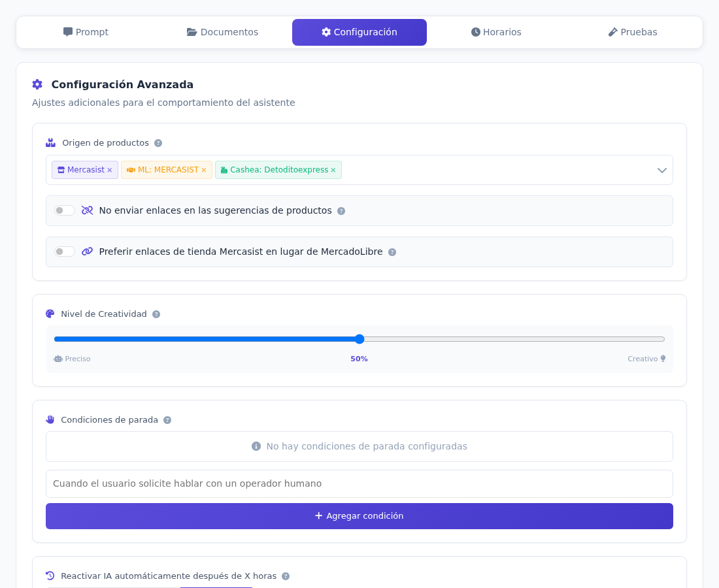This screenshot has width=719, height=588.
Task: Click the hand icon by Condiciones de parada
Action: pyautogui.click(x=50, y=420)
